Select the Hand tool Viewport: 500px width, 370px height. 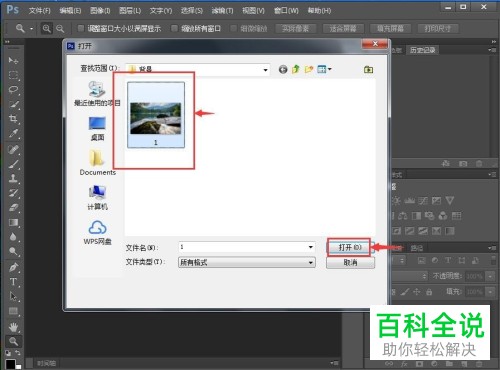coord(13,327)
